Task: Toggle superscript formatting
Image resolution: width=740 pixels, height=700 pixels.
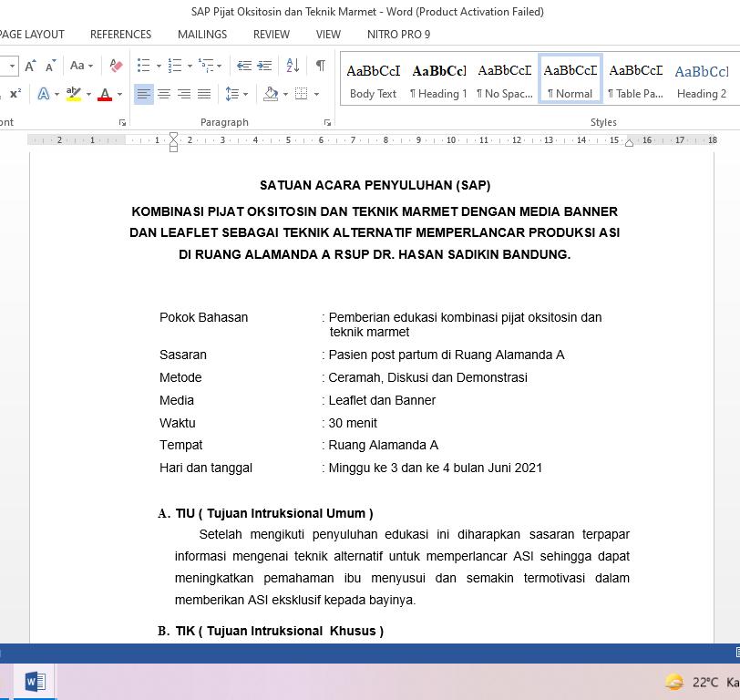Action: click(x=15, y=94)
